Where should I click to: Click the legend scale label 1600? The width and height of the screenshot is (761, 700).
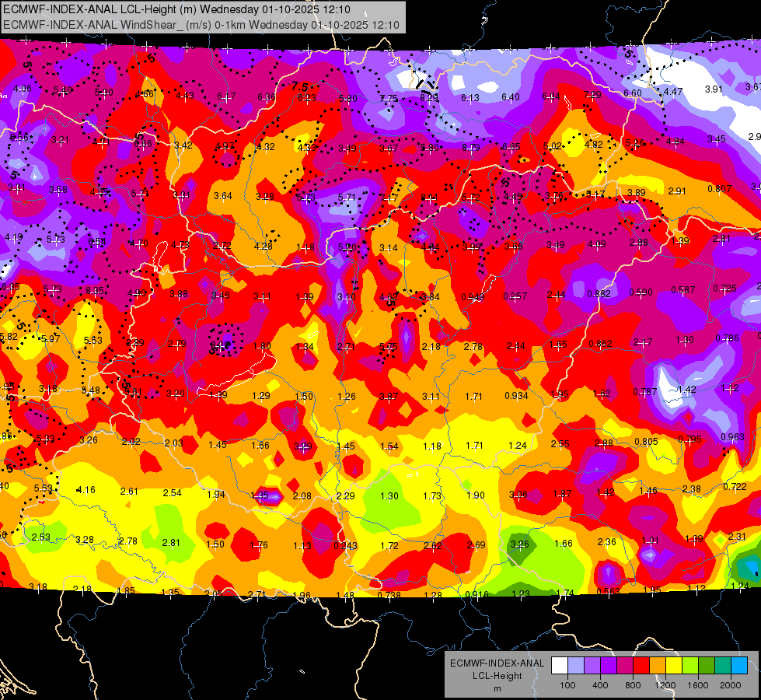(x=698, y=685)
